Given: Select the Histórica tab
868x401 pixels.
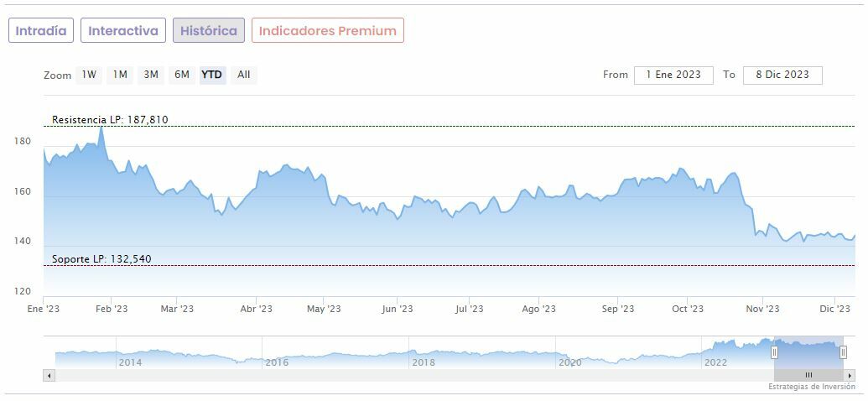Looking at the screenshot, I should point(209,31).
